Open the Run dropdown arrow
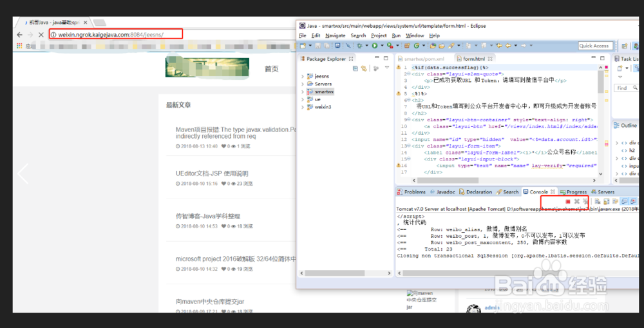644x328 pixels. coord(383,46)
